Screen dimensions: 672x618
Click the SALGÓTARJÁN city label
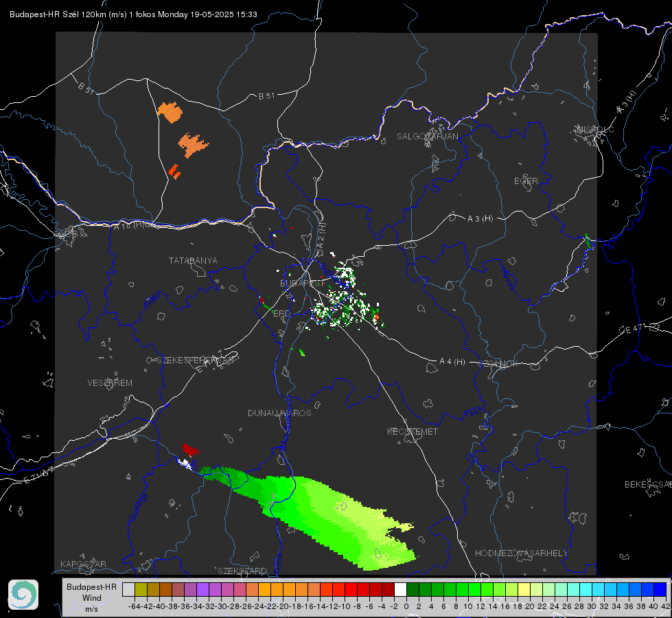point(427,137)
